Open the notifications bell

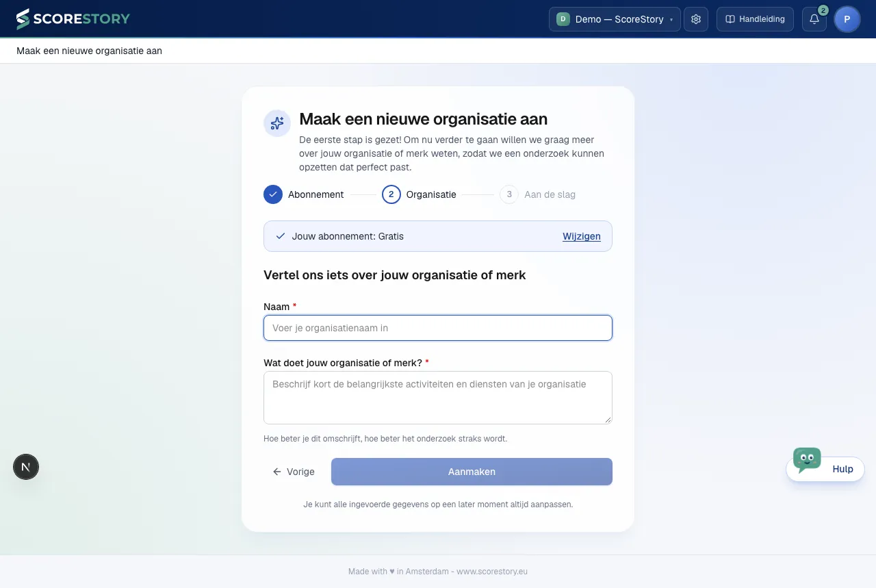click(x=814, y=19)
